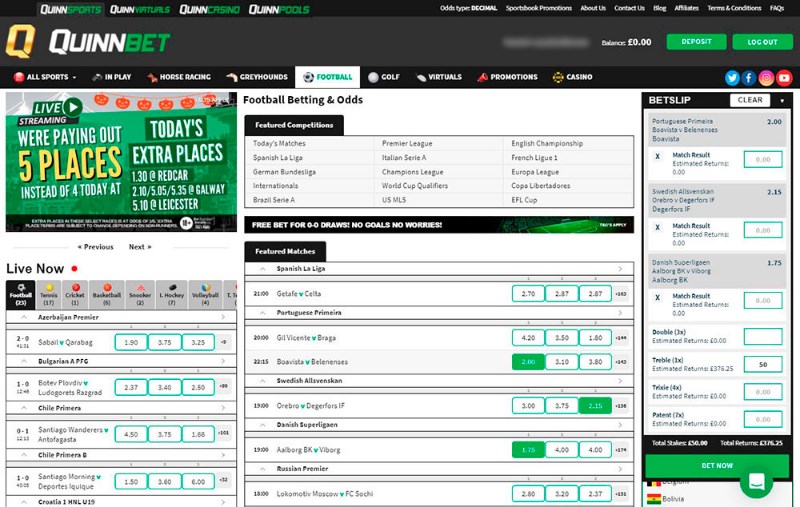Collapse the Portuguese Primeira section
This screenshot has width=800, height=507.
coord(263,313)
